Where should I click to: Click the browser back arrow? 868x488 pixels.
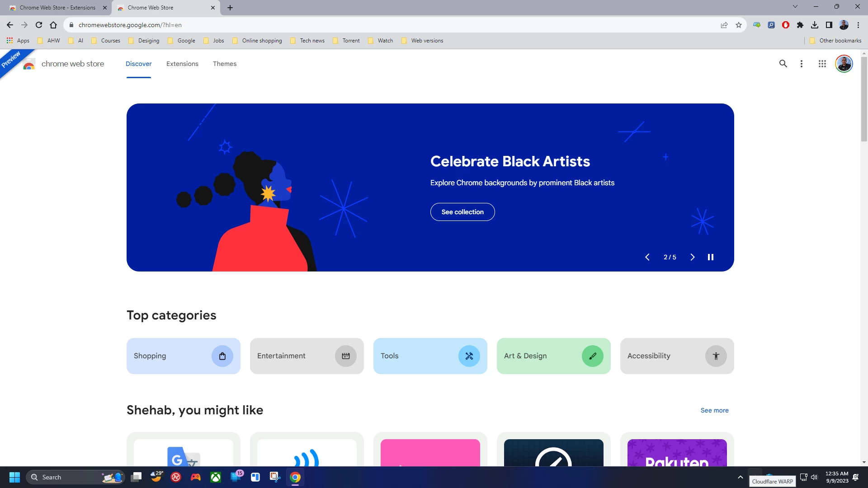point(10,25)
